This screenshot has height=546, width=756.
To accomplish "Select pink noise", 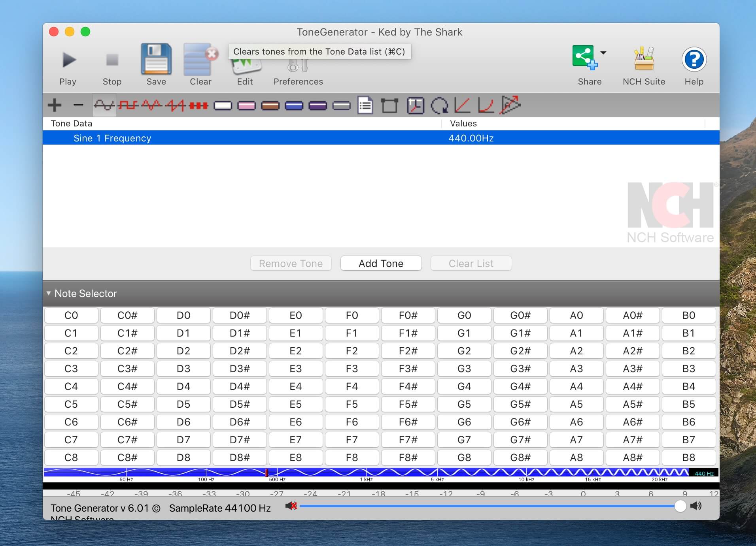I will (x=246, y=105).
